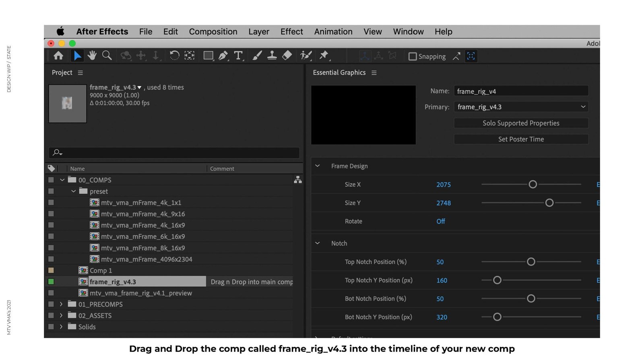
Task: Open the Primary composition dropdown
Action: pos(521,107)
